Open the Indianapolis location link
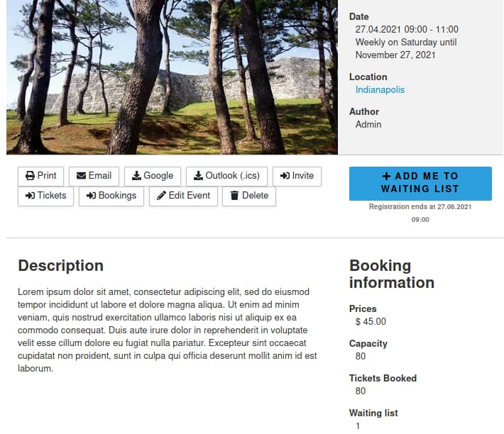This screenshot has width=504, height=434. point(380,90)
